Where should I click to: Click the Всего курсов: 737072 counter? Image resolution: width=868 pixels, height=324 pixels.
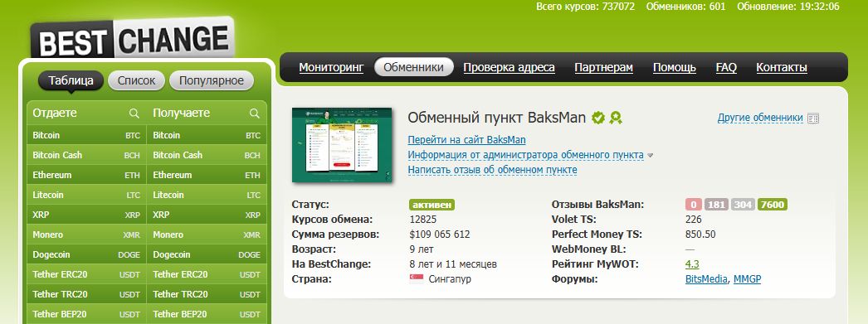[586, 7]
